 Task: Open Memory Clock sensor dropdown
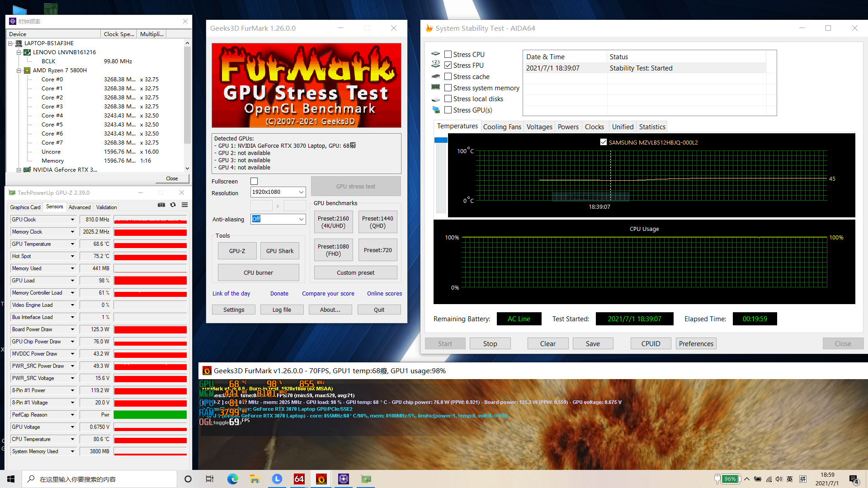coord(72,232)
